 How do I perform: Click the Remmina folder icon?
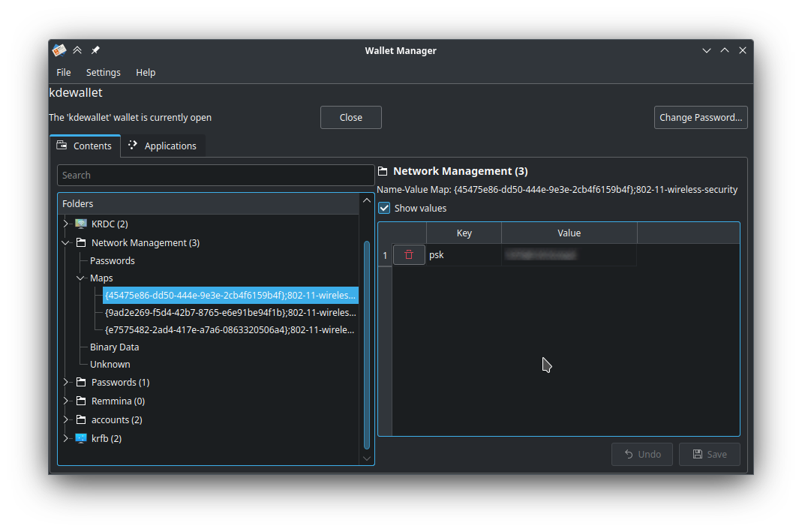[81, 401]
